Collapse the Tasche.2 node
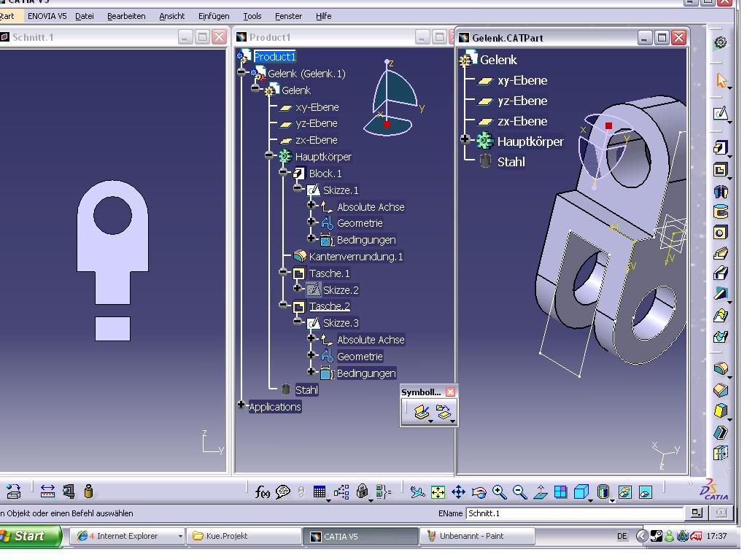 [284, 305]
